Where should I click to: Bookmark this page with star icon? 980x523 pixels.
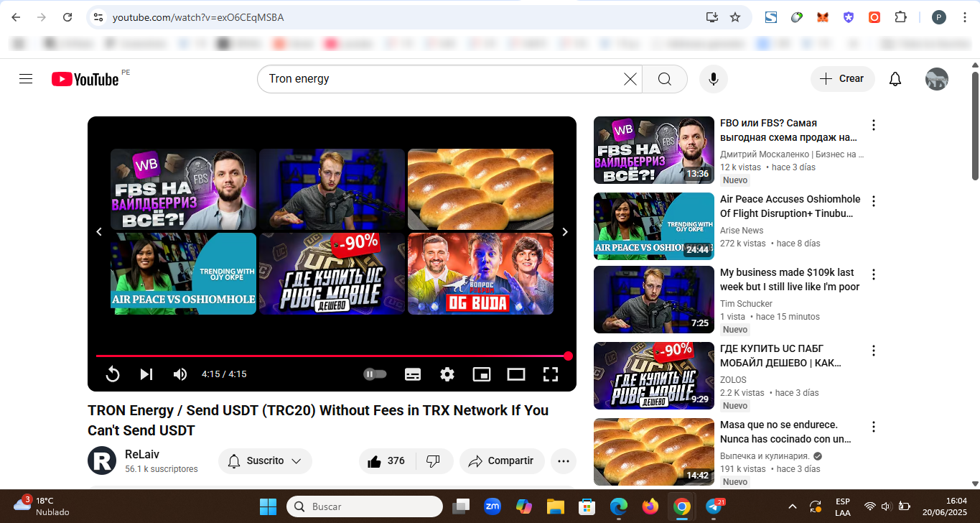[735, 17]
